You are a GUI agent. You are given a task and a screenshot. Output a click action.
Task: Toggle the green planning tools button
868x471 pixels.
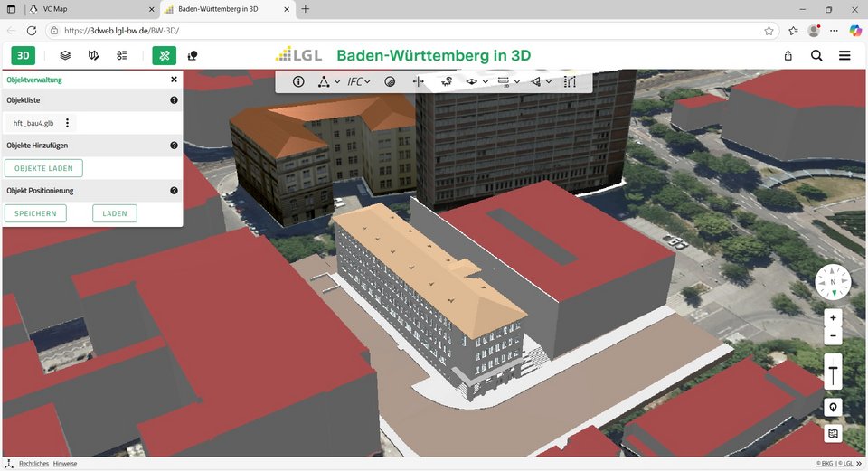coord(164,55)
